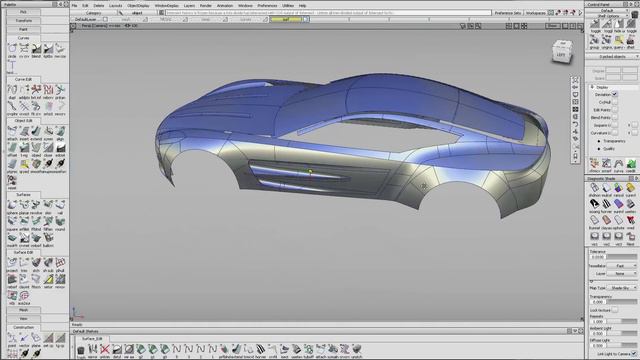
Task: Open the Render menu
Action: tap(206, 6)
